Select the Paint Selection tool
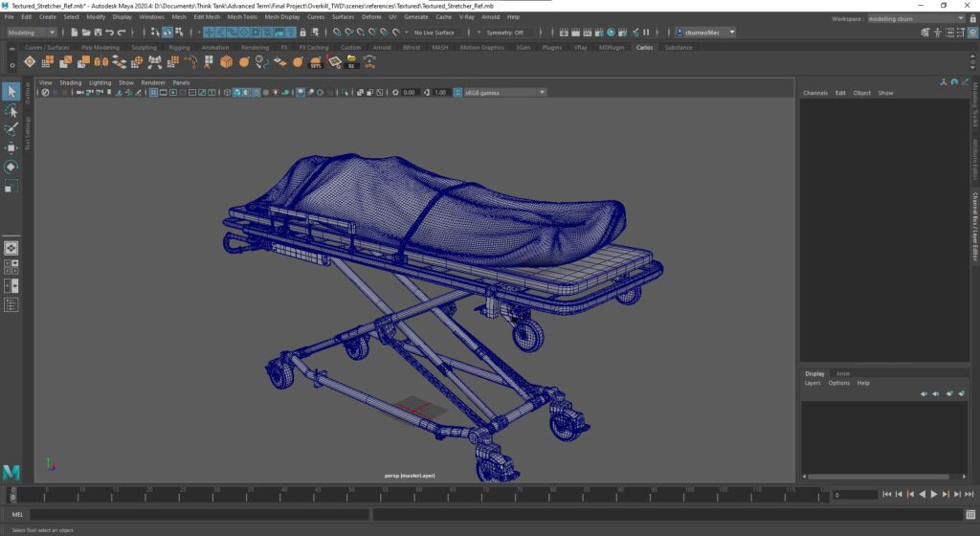The height and width of the screenshot is (536, 980). (x=11, y=129)
